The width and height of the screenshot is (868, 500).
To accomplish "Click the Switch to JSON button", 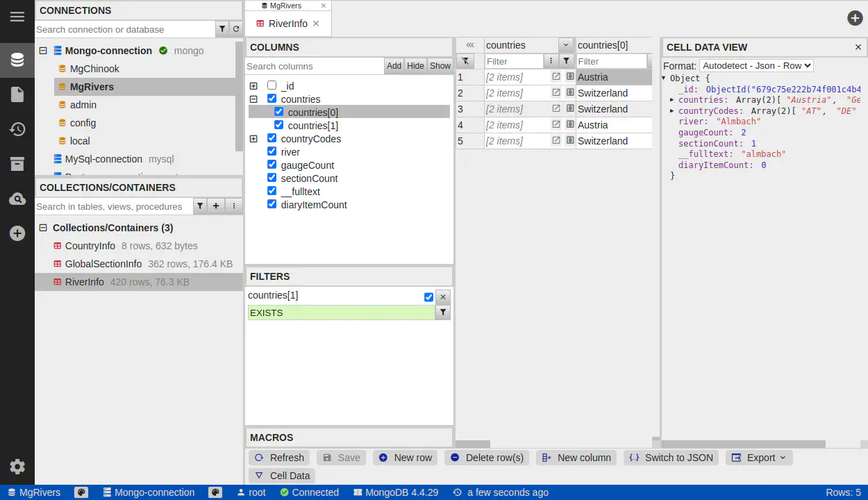I will click(x=671, y=458).
